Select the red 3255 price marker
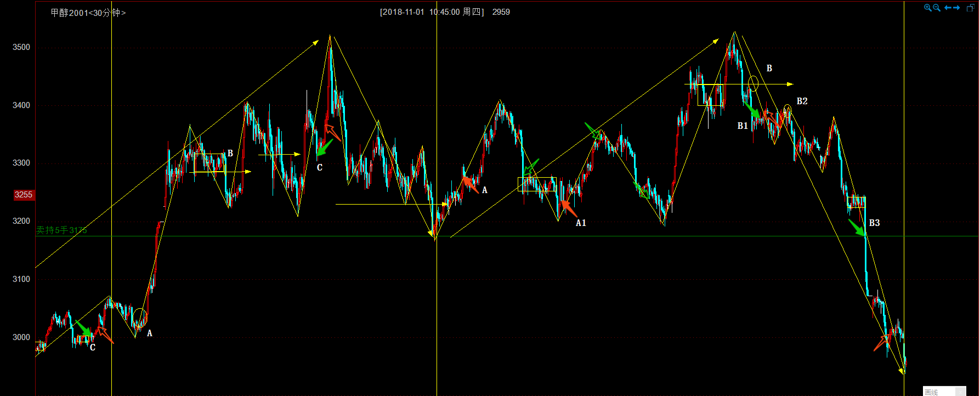This screenshot has width=980, height=396. point(24,195)
